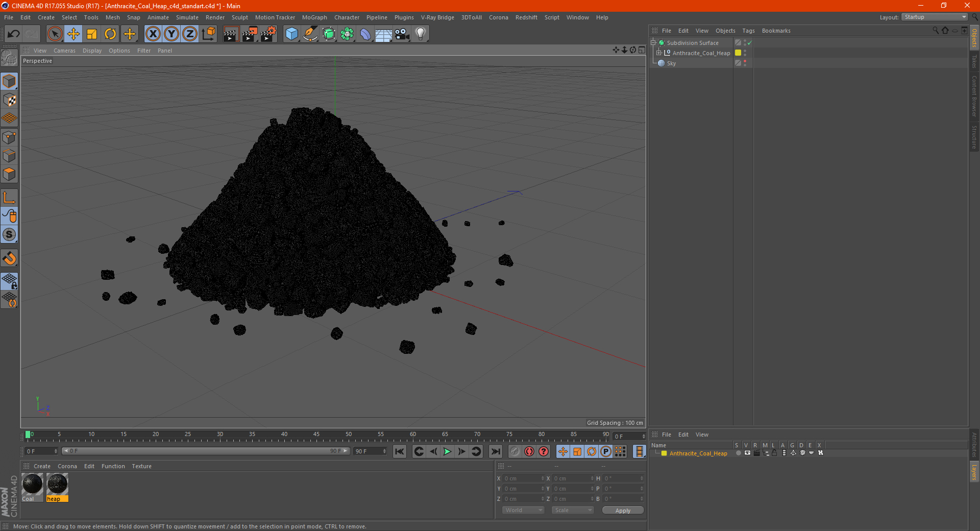Toggle Z axis lock
This screenshot has height=531, width=980.
tap(190, 34)
